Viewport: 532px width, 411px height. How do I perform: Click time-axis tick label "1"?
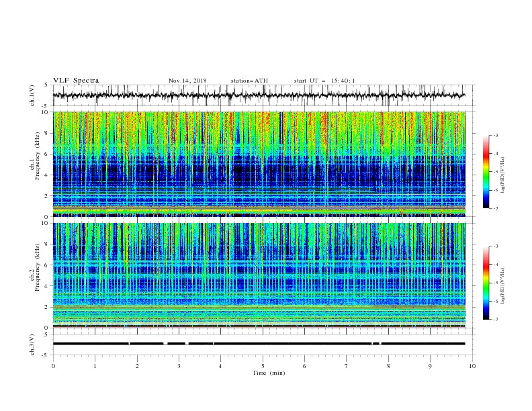coord(95,366)
